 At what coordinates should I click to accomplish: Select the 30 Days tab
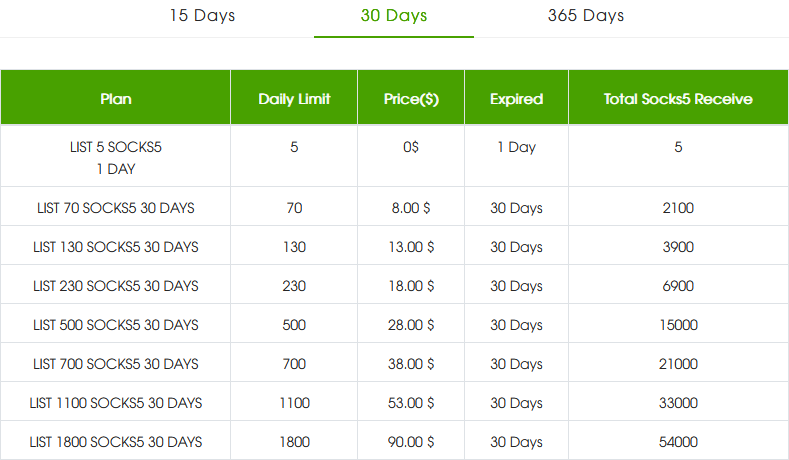393,16
